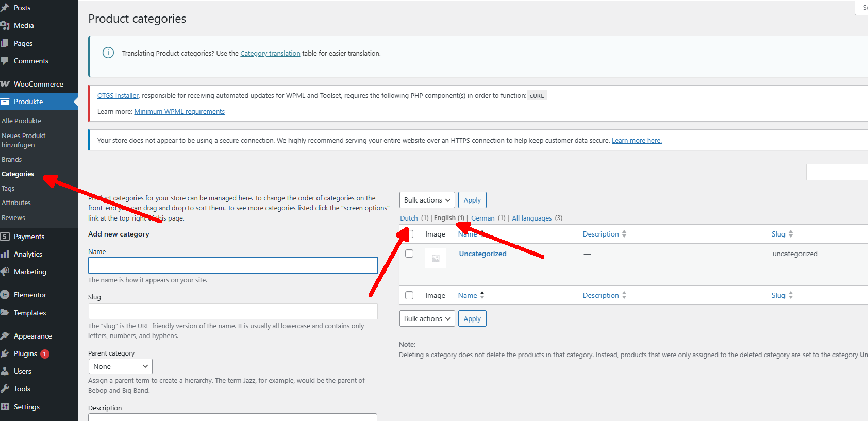868x421 pixels.
Task: Check the Uncategorized row checkbox
Action: coord(409,254)
